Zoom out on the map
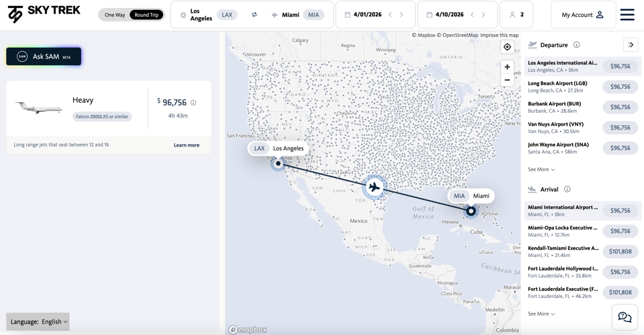The image size is (644, 335). (x=507, y=80)
